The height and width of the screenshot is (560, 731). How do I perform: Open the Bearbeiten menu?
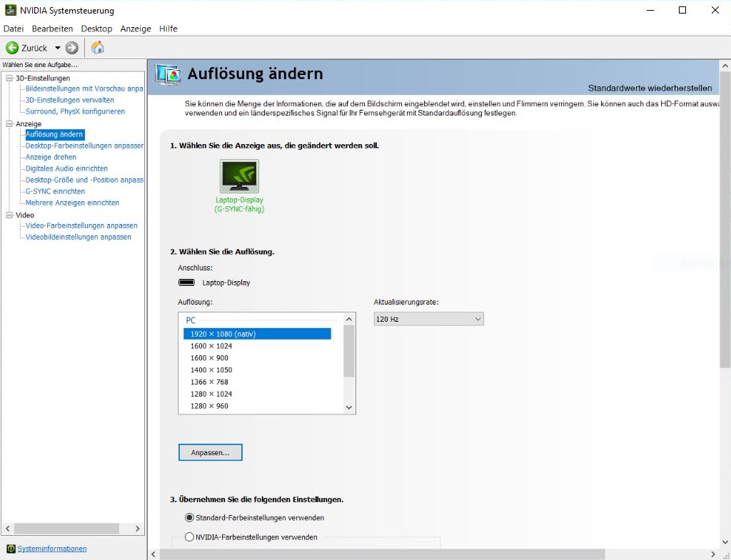pos(52,29)
